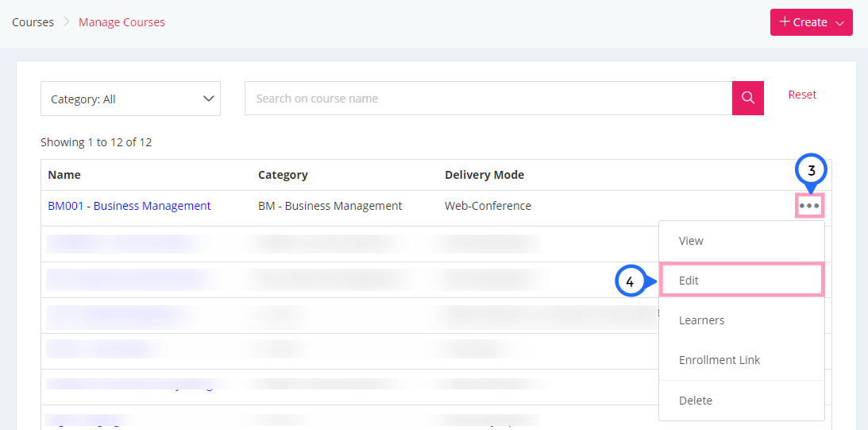The image size is (868, 430).
Task: Click the Showing 1 to 12 of 12 text
Action: point(96,142)
